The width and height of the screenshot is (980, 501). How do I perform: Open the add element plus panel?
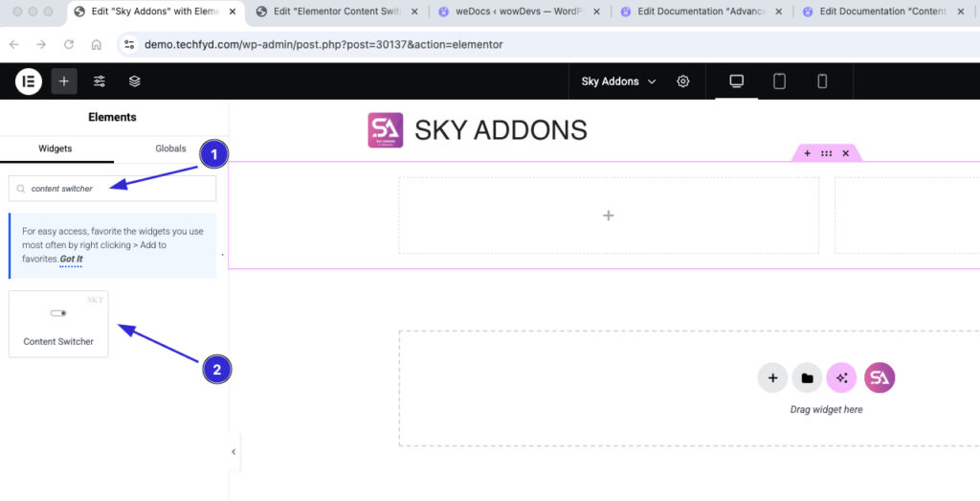(x=64, y=81)
